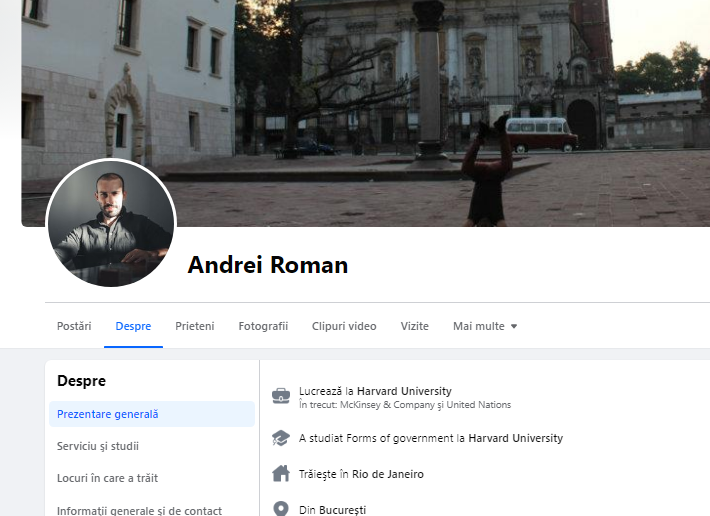Go to the Postări tab
This screenshot has width=710, height=516.
click(x=74, y=326)
